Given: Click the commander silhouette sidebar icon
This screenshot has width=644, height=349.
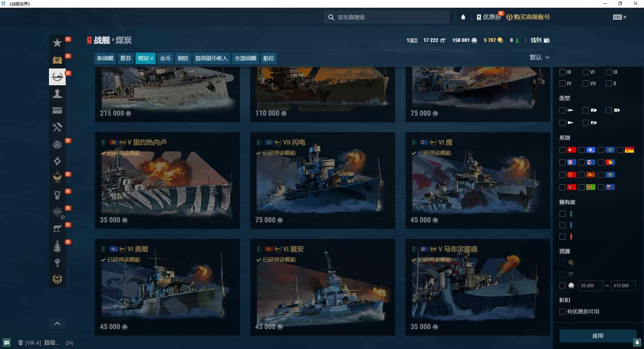Looking at the screenshot, I should 57,94.
